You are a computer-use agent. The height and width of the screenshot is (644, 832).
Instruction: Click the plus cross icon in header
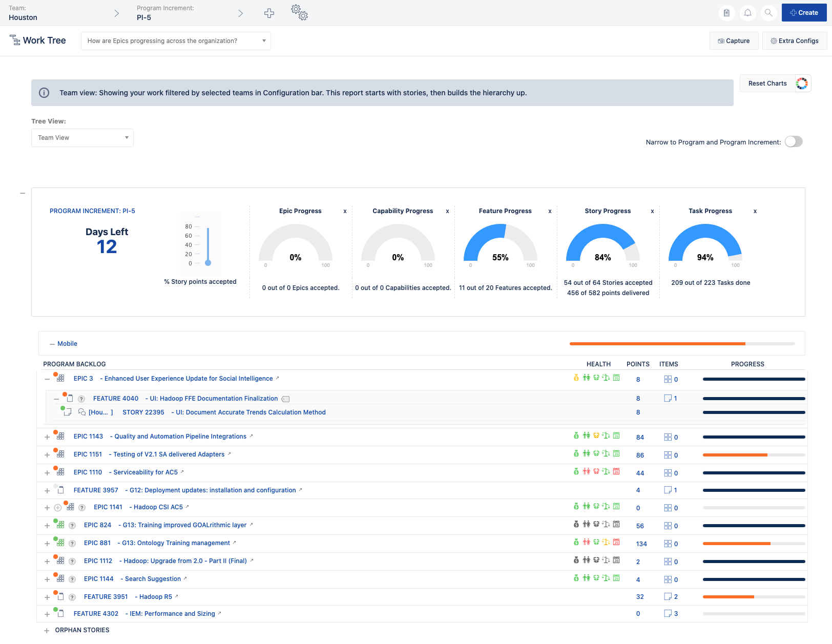point(269,13)
